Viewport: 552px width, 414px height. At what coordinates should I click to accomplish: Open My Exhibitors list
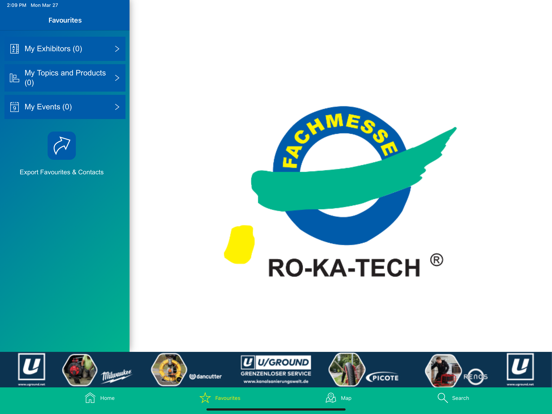[65, 49]
